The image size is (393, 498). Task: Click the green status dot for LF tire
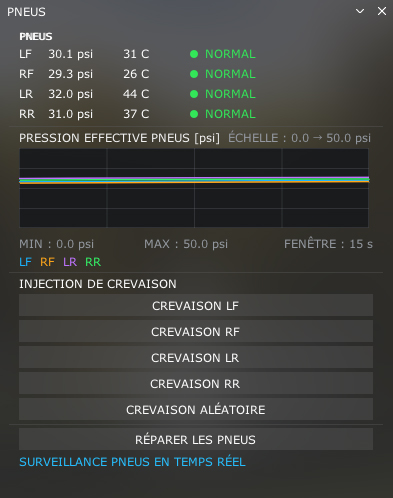tap(194, 54)
